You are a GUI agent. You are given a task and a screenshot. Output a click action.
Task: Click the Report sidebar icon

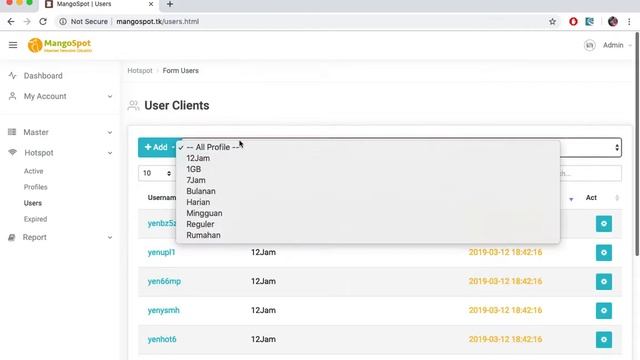[x=12, y=237]
